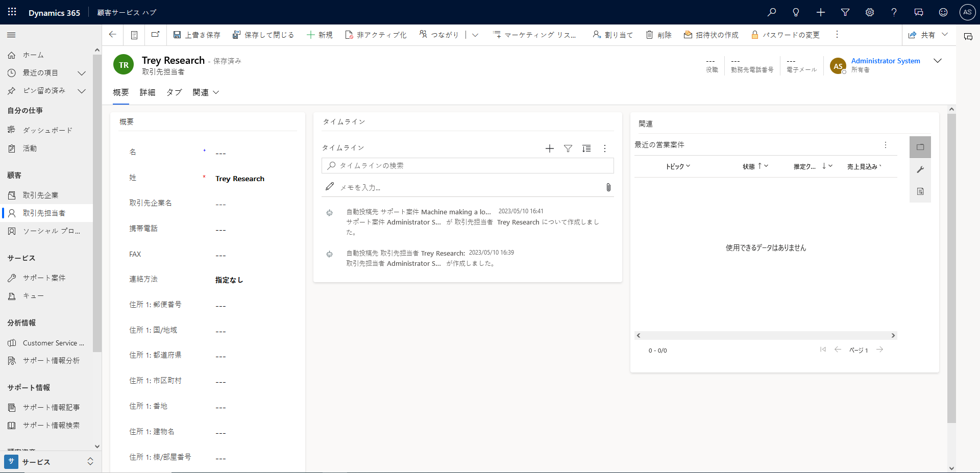Click the 削除 button
This screenshot has width=980, height=473.
coord(658,35)
